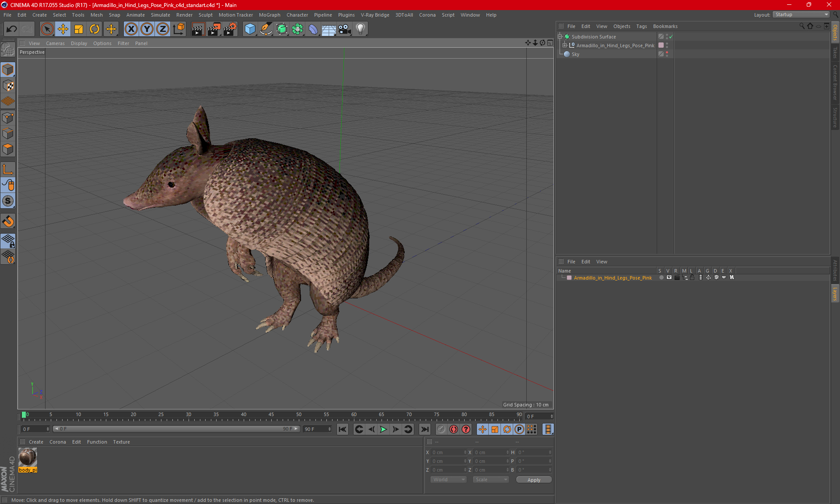Open the Spline pen tool
Image resolution: width=840 pixels, height=504 pixels.
point(266,29)
